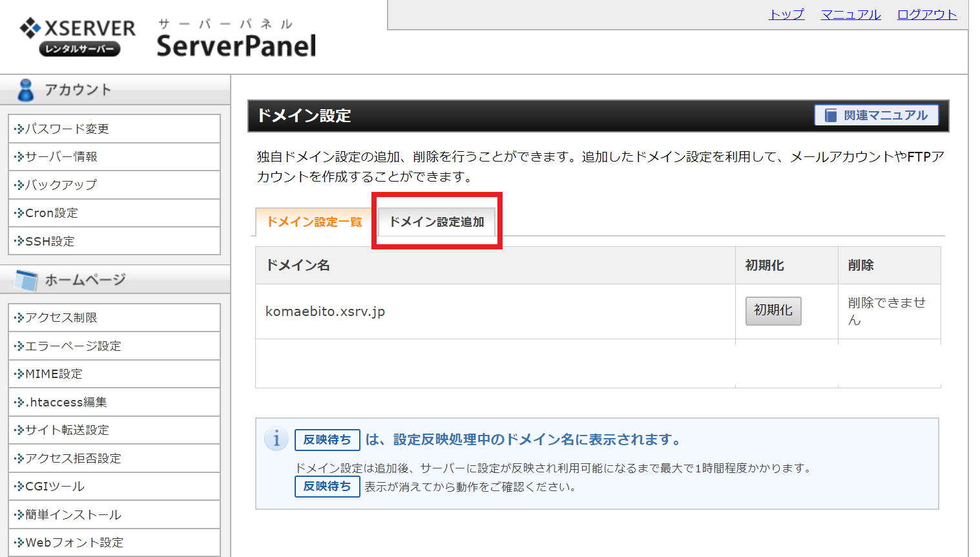Screen dimensions: 980x557
Task: Click the ログアウト logout link
Action: pyautogui.click(x=926, y=14)
